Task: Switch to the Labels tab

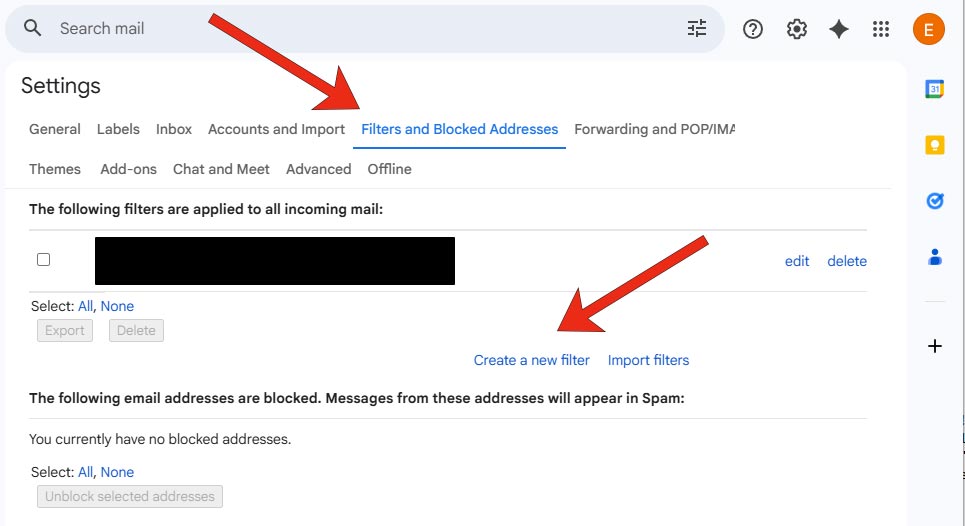Action: click(x=118, y=129)
